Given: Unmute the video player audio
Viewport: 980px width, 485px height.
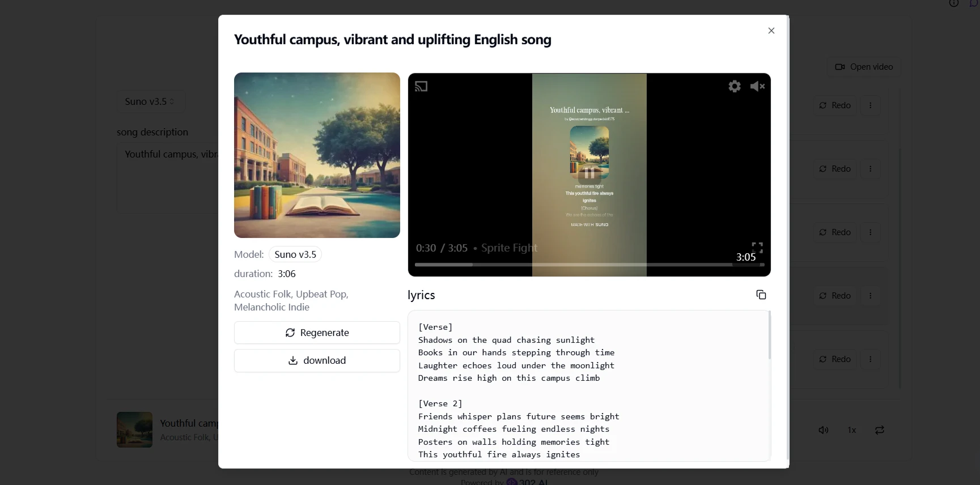Looking at the screenshot, I should click(x=757, y=86).
